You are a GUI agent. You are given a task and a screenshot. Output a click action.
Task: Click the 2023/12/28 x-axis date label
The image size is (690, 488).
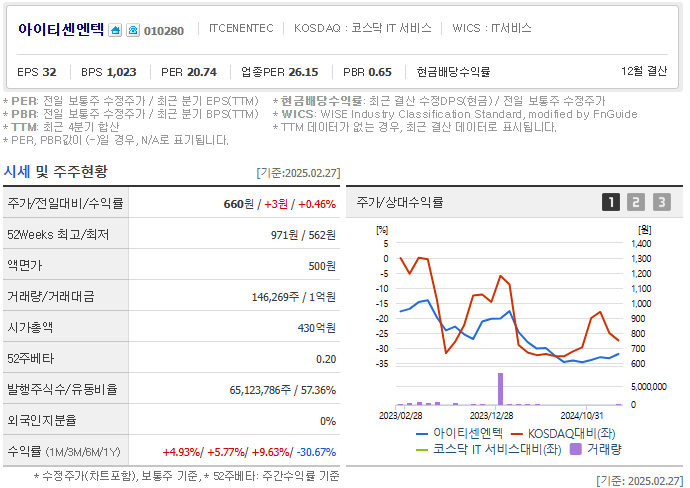[x=491, y=415]
